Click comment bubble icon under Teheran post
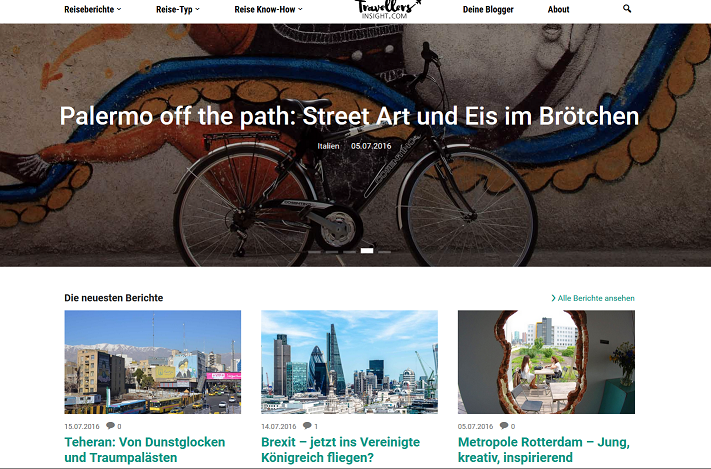 110,425
